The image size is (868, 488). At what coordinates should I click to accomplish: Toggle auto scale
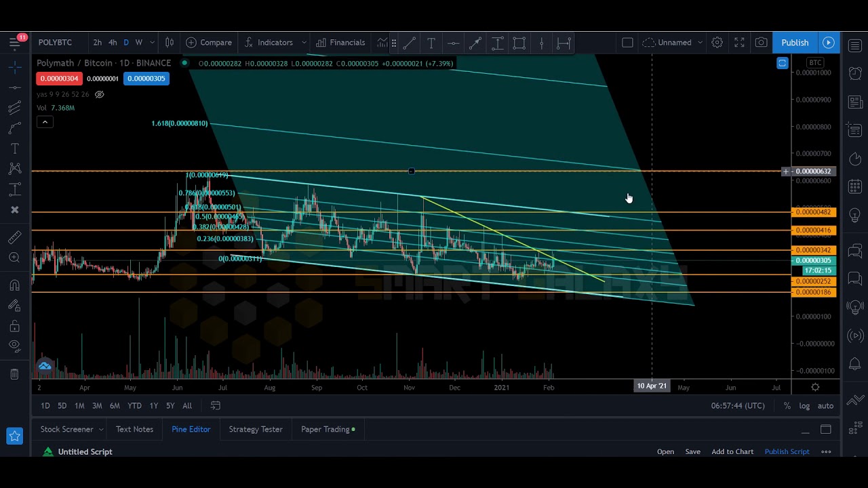[x=825, y=405]
